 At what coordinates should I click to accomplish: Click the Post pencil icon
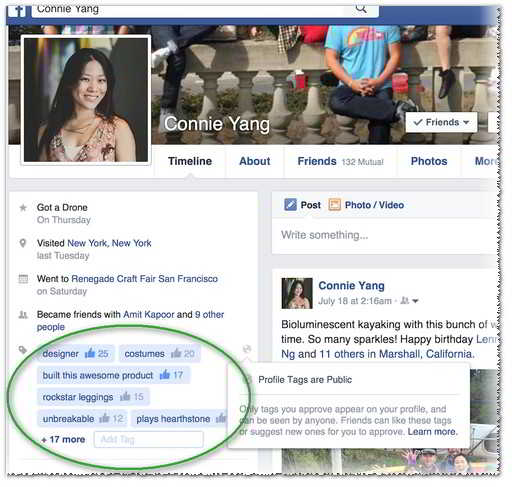(290, 205)
